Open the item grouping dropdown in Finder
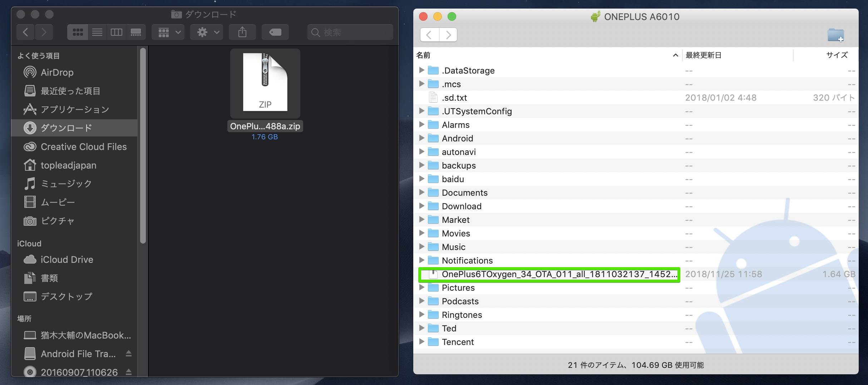 [x=168, y=32]
